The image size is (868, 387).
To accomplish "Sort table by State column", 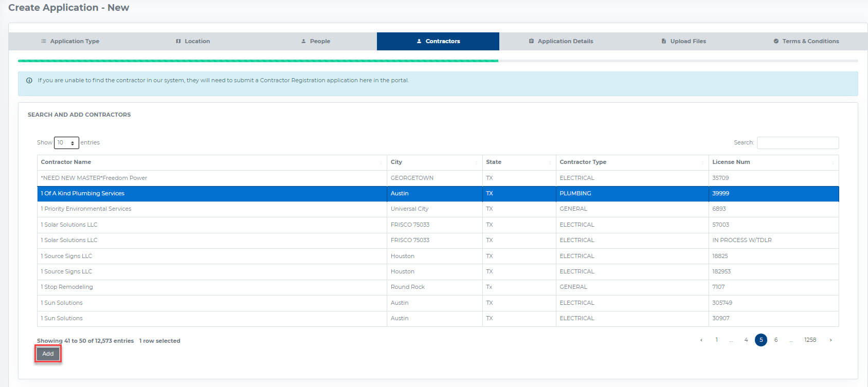I will click(519, 162).
